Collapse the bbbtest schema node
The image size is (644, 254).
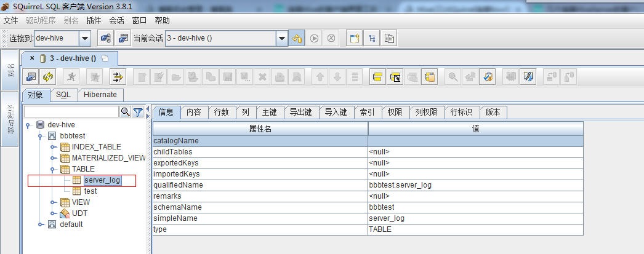click(40, 136)
